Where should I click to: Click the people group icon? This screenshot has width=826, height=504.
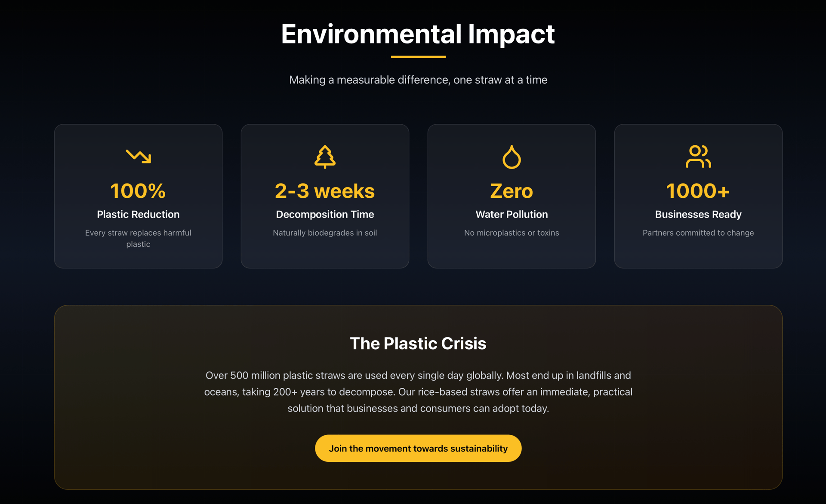point(698,157)
